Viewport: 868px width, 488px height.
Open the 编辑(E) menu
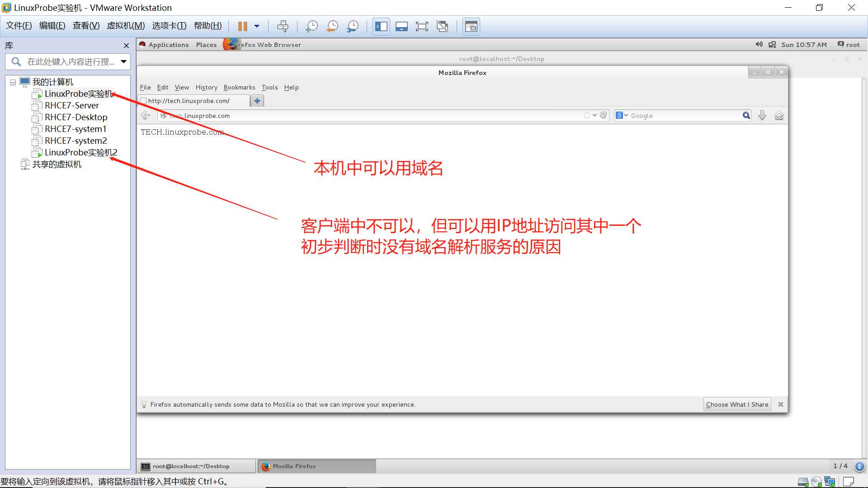[52, 26]
